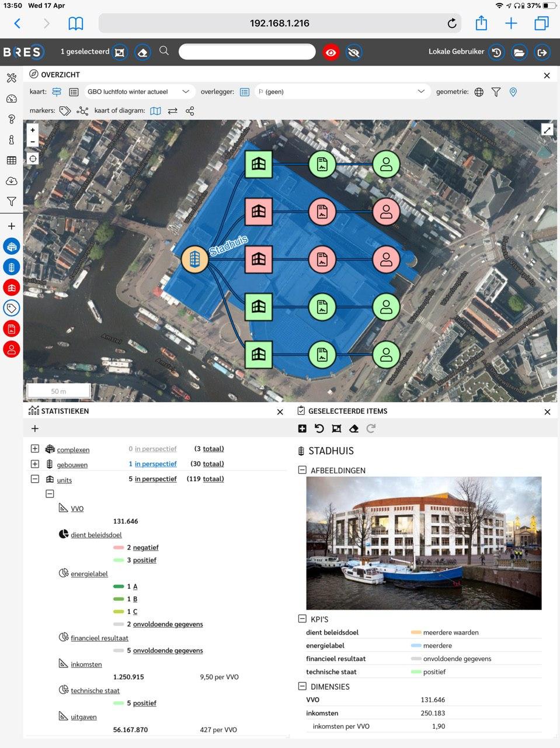The width and height of the screenshot is (560, 748).
Task: Open the GBO luchtfoto winter actueel dropdown
Action: click(138, 92)
